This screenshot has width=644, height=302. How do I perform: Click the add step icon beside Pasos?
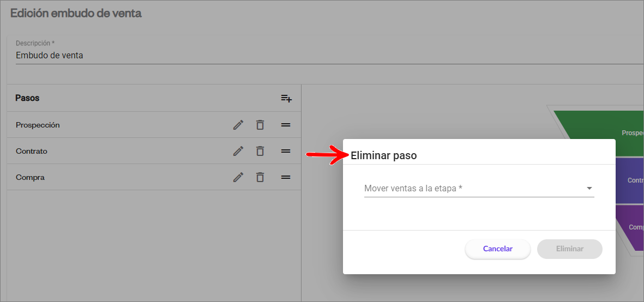point(286,99)
